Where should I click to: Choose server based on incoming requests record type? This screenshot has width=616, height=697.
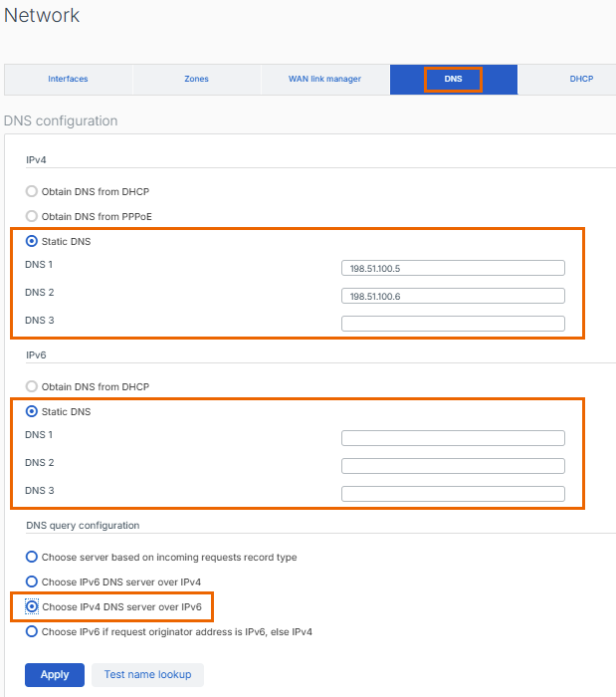pos(32,557)
